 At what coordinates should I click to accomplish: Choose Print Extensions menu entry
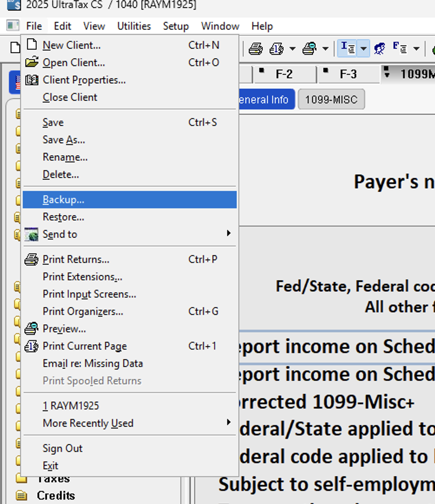click(x=130, y=276)
